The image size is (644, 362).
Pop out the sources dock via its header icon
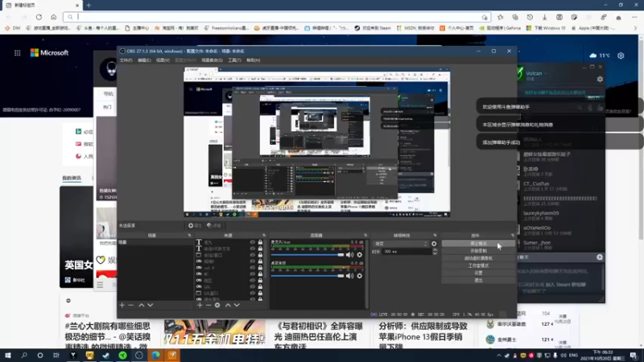point(264,235)
